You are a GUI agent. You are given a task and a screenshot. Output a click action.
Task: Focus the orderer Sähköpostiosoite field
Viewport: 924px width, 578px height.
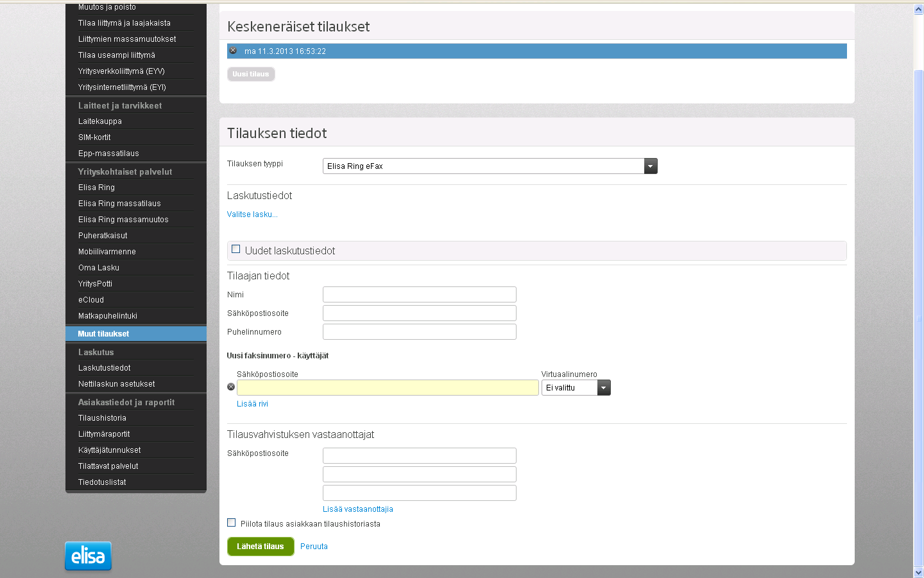coord(420,313)
